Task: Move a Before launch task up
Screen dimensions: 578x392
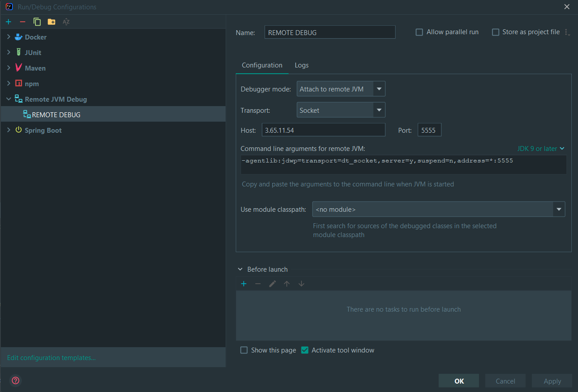Action: (287, 283)
